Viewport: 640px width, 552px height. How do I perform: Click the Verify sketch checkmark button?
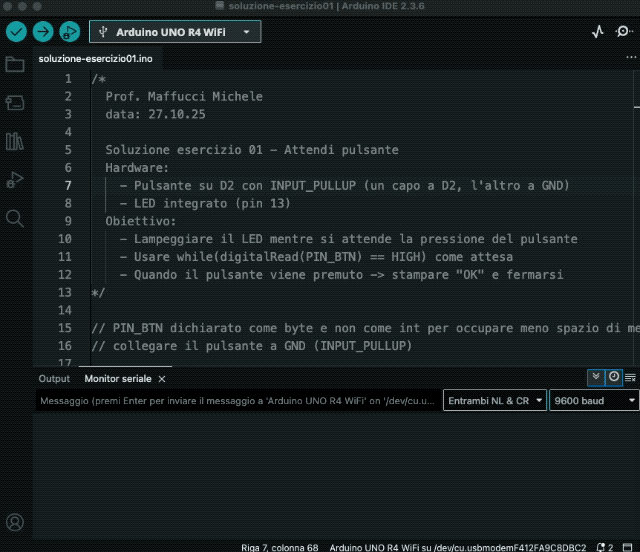pos(16,31)
